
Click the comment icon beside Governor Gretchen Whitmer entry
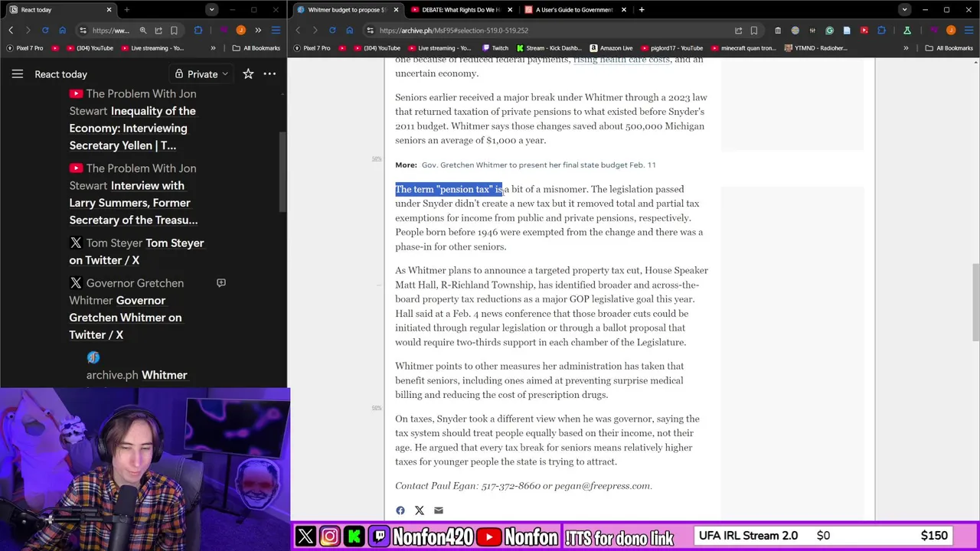[221, 283]
